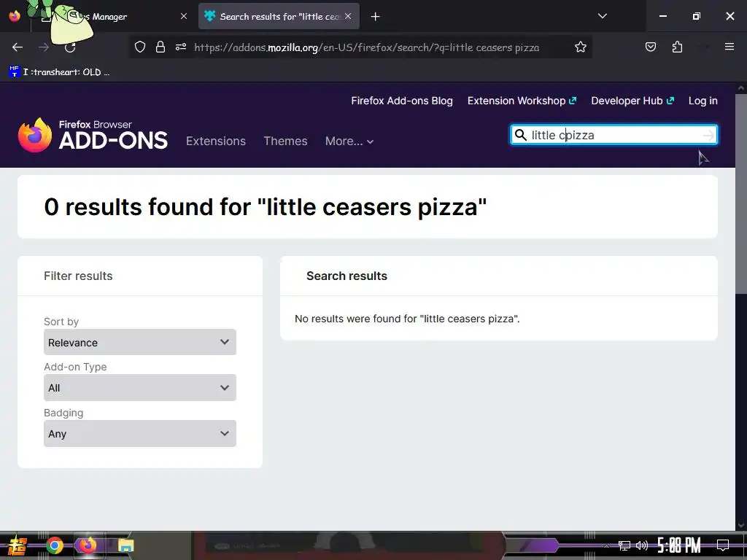This screenshot has width=747, height=560.
Task: Switch to the Add-ons Manager tab
Action: [112, 17]
